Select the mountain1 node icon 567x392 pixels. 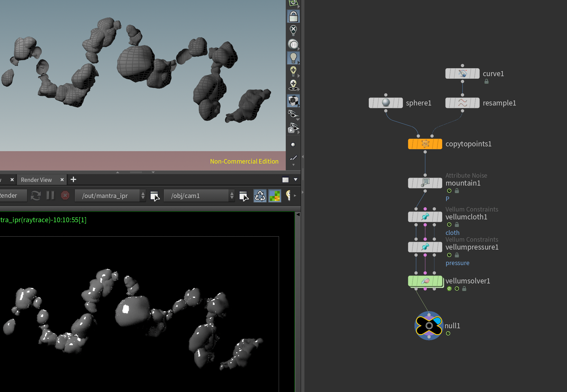click(x=425, y=183)
